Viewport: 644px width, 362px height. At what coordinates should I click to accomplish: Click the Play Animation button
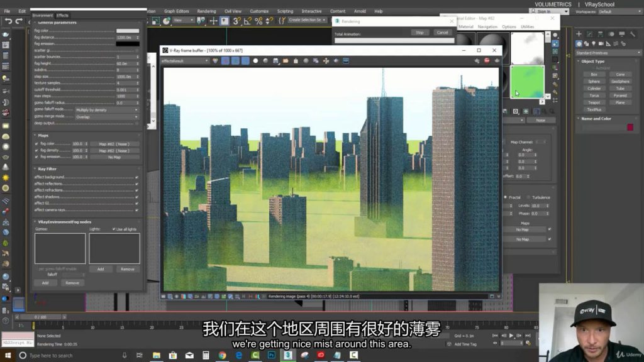[511, 336]
